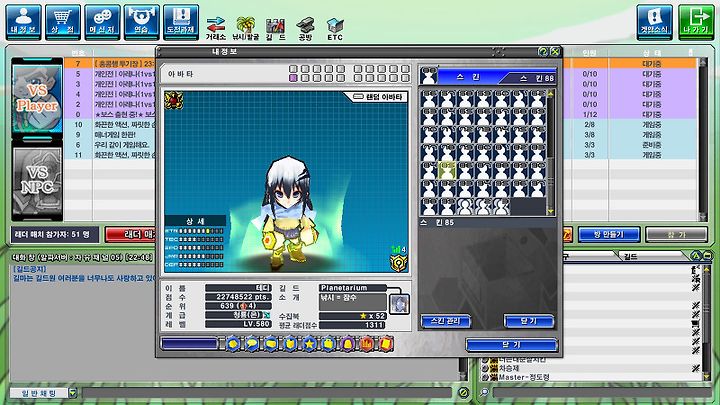Open the 공방 anvil workshop icon
The height and width of the screenshot is (405, 720).
(x=305, y=28)
